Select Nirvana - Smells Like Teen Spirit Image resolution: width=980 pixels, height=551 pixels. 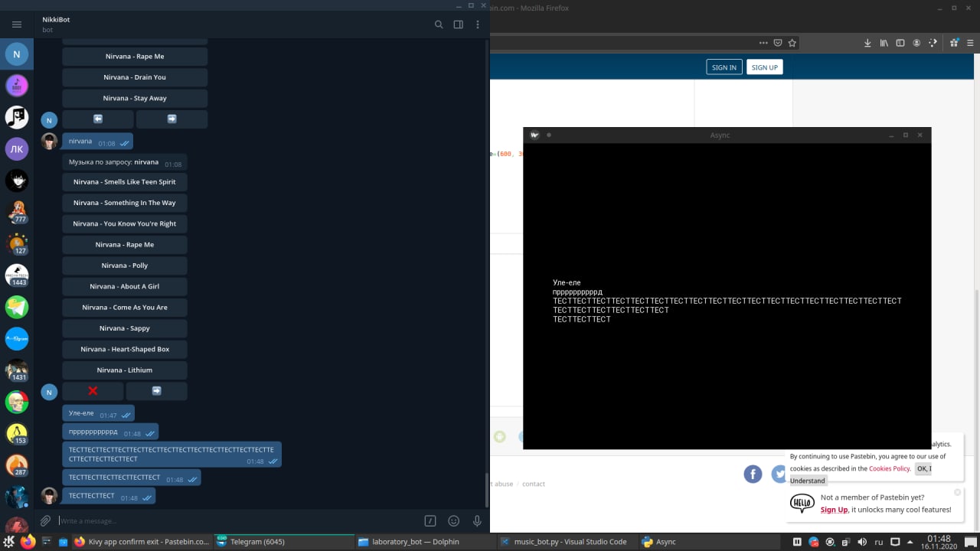pyautogui.click(x=125, y=182)
